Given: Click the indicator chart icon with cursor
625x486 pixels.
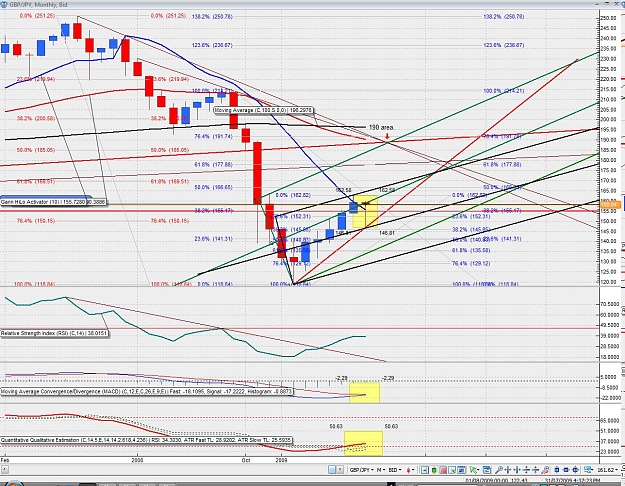Looking at the screenshot, I should point(452,470).
